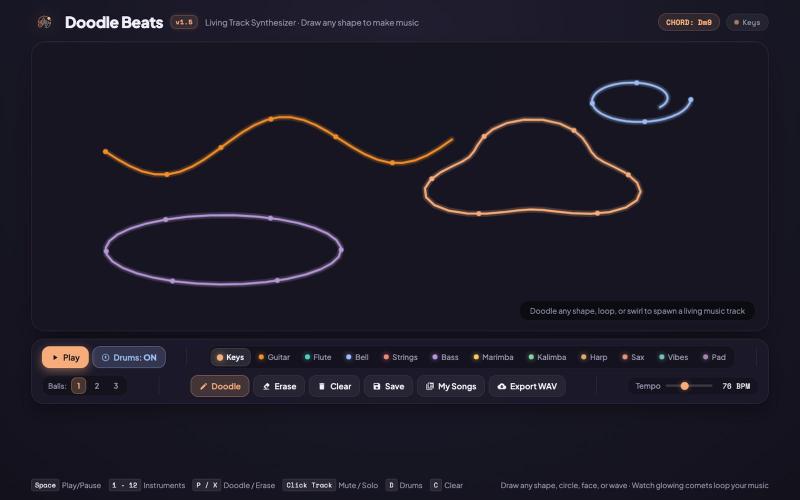Click the 'Draw any shape, circle, face' footer text
The image size is (800, 500).
pyautogui.click(x=634, y=485)
